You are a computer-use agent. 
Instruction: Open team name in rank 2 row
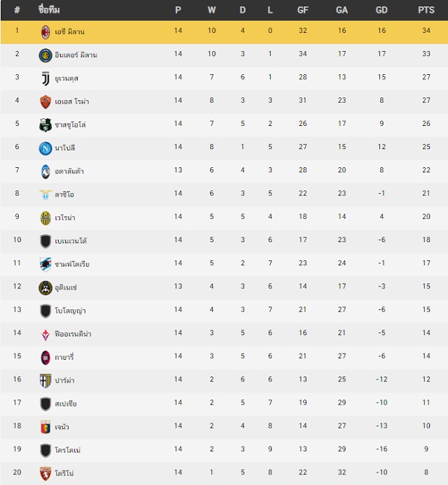pos(76,55)
